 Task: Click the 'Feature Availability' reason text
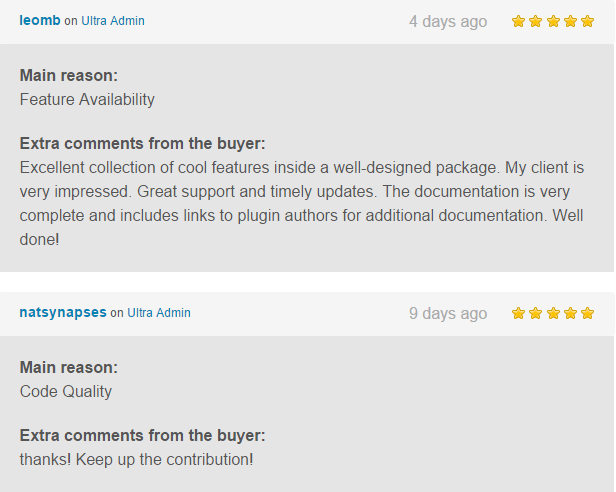tap(87, 100)
